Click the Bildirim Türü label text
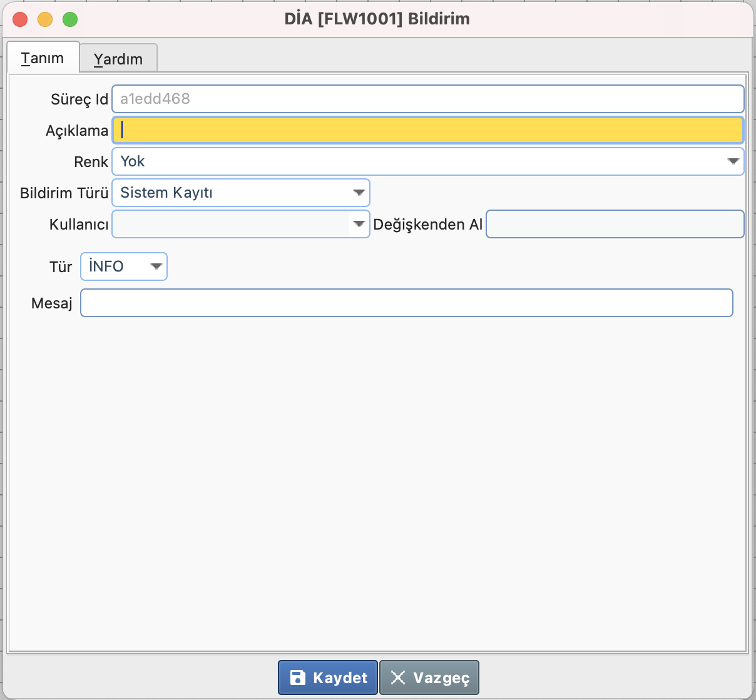This screenshot has height=700, width=756. click(64, 193)
